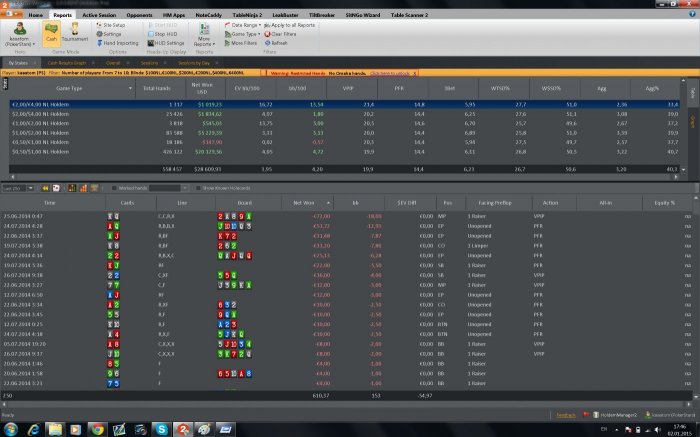Image resolution: width=700 pixels, height=437 pixels.
Task: Click the volume icon in the system tray
Action: point(658,430)
